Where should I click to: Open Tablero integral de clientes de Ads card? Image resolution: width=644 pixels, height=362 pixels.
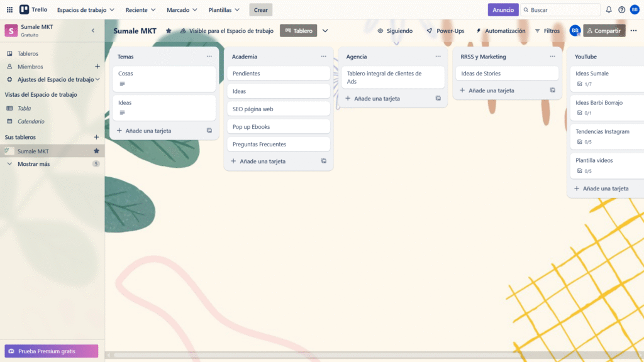point(392,77)
